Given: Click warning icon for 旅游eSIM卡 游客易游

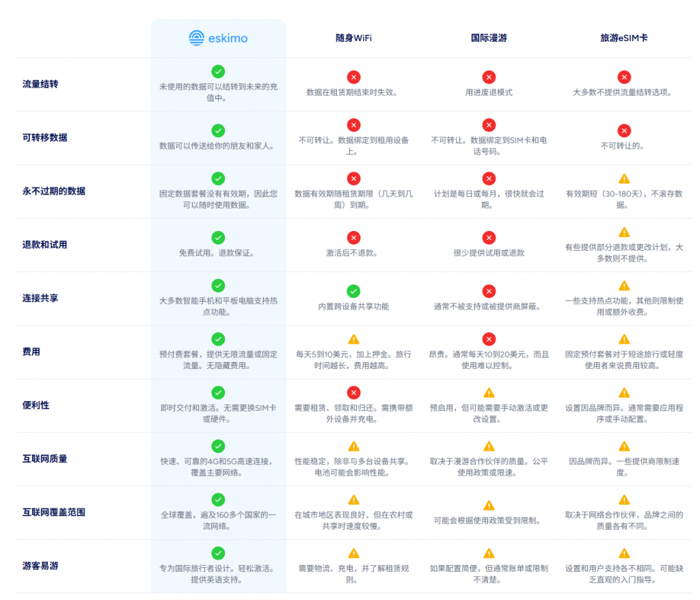Looking at the screenshot, I should click(x=624, y=554).
